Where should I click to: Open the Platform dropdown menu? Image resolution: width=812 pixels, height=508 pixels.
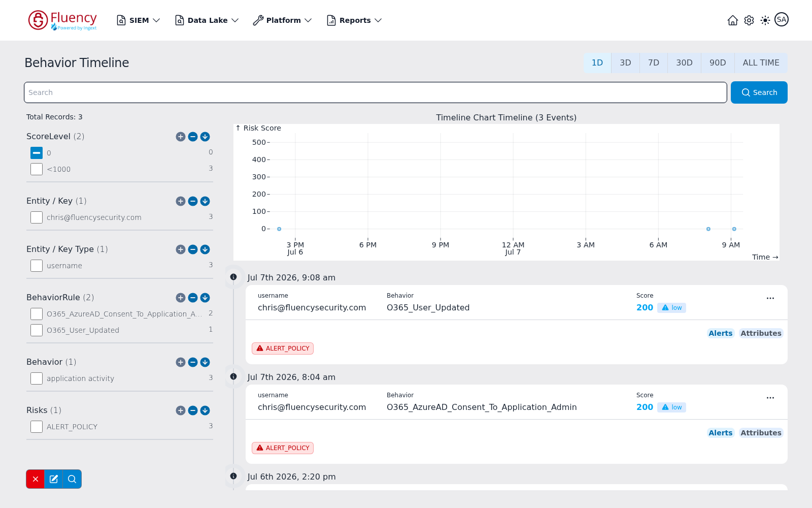[283, 20]
